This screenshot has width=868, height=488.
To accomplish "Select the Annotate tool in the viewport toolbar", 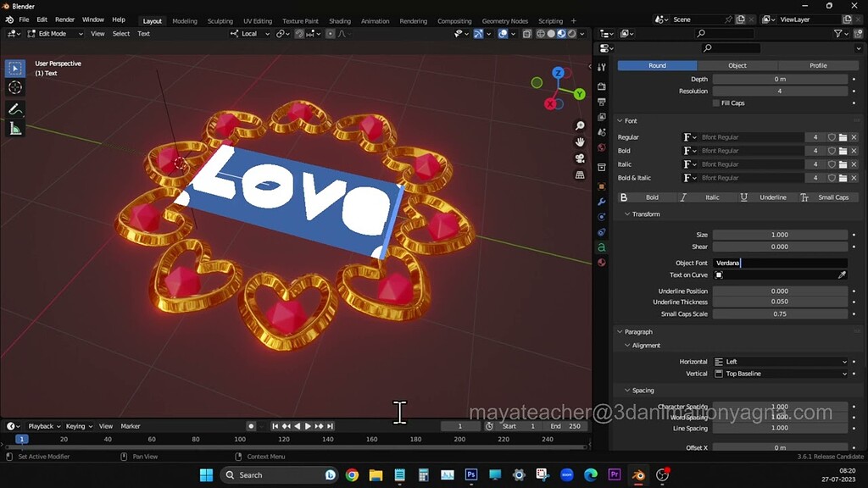I will pyautogui.click(x=14, y=108).
